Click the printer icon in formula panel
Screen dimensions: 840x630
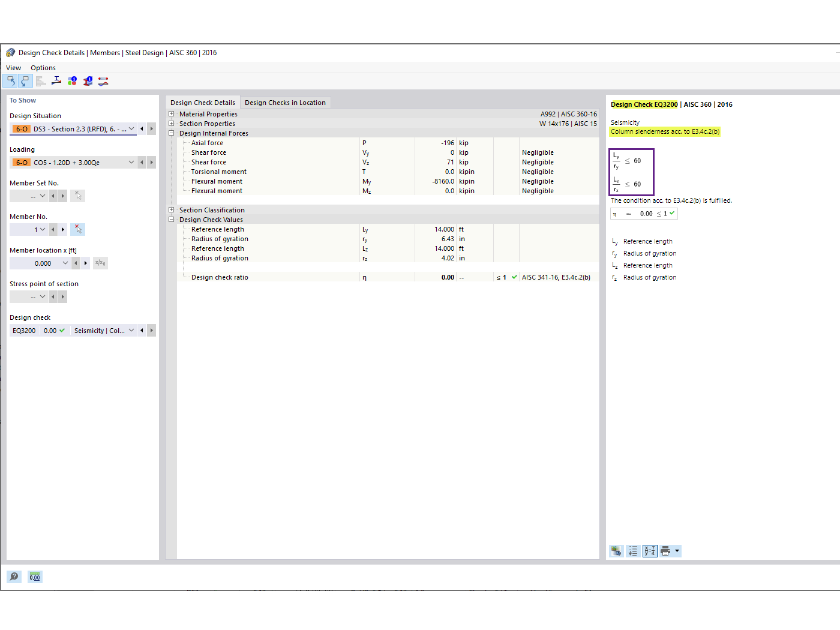pyautogui.click(x=665, y=551)
